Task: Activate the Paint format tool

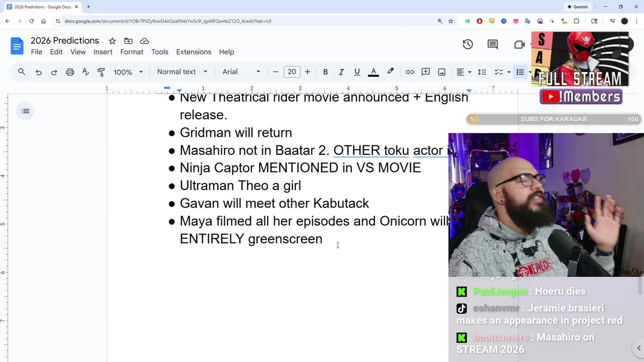Action: pyautogui.click(x=101, y=72)
